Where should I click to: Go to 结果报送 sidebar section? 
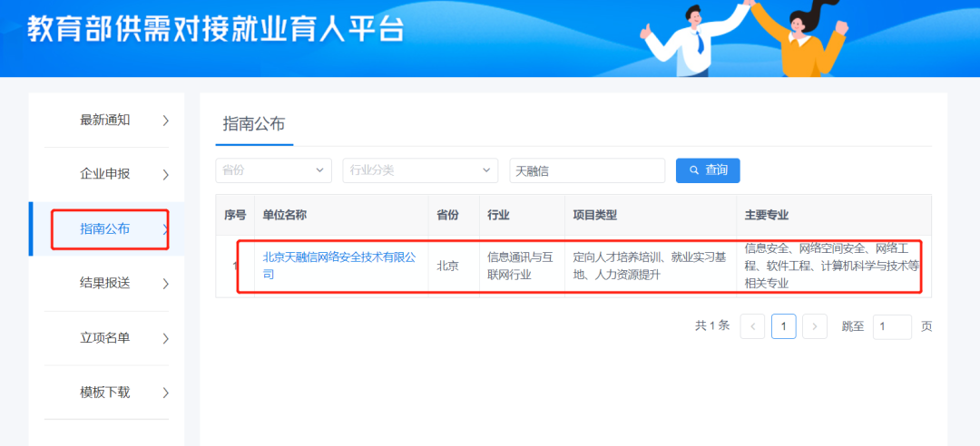coord(105,283)
